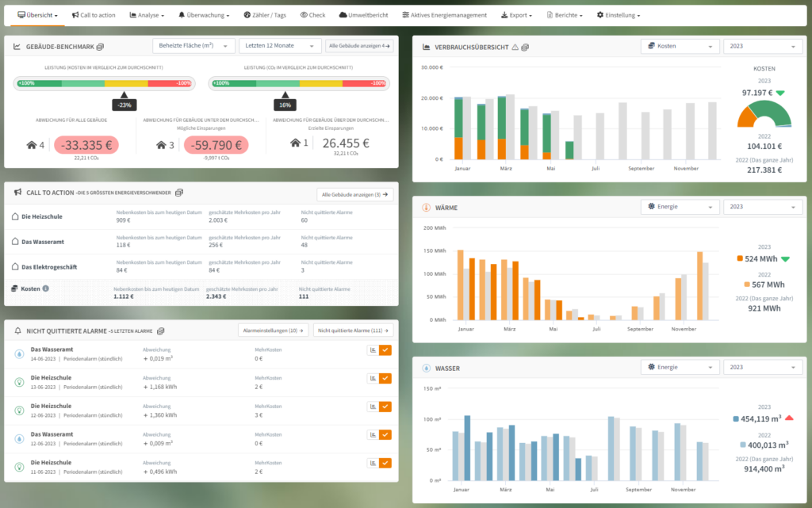The width and height of the screenshot is (812, 508).
Task: Open Alarmeinstellungen (10)
Action: 273,330
